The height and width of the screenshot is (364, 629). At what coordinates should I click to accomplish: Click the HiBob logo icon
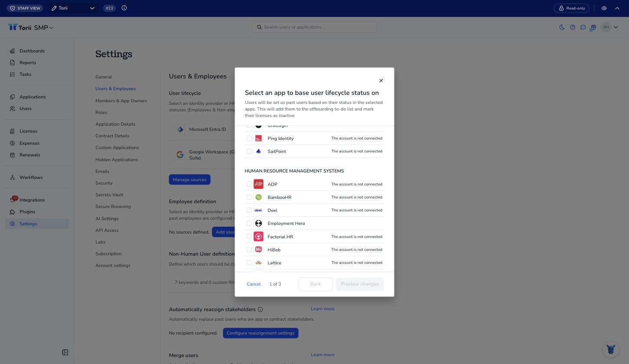(x=258, y=250)
